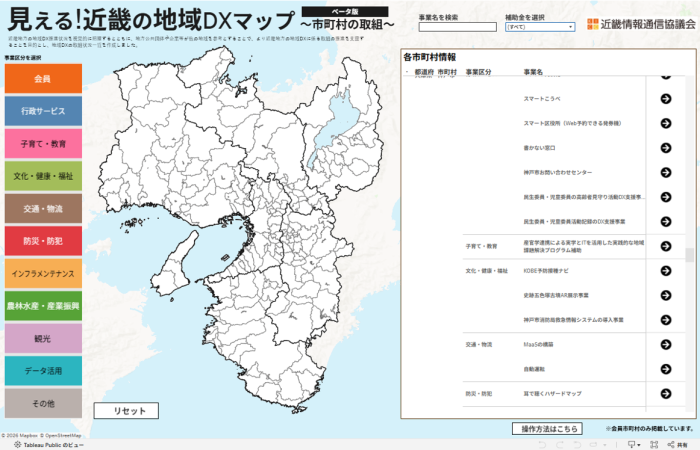The width and height of the screenshot is (700, 450).
Task: Open arrow for スマート区役所 row
Action: tap(666, 123)
